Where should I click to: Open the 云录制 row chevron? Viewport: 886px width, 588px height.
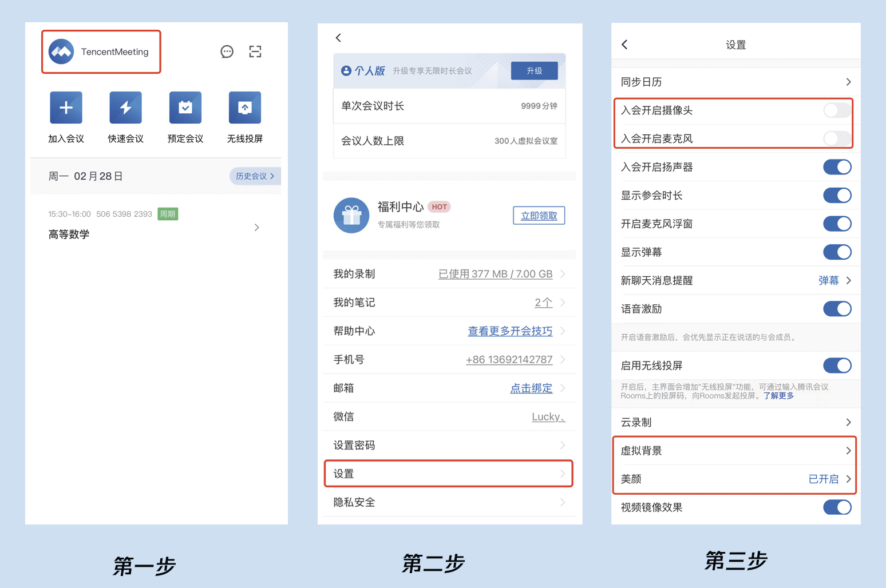point(848,423)
